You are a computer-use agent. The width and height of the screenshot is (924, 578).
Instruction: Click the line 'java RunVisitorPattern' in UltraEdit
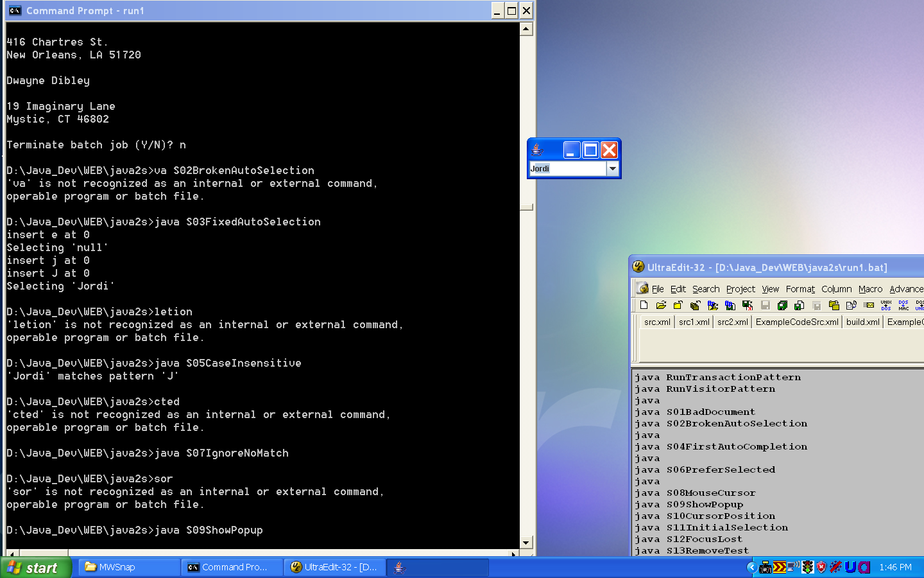(x=705, y=389)
